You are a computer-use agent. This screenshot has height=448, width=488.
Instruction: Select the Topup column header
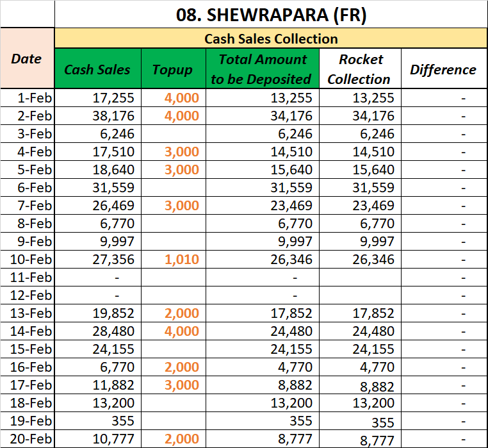point(174,69)
